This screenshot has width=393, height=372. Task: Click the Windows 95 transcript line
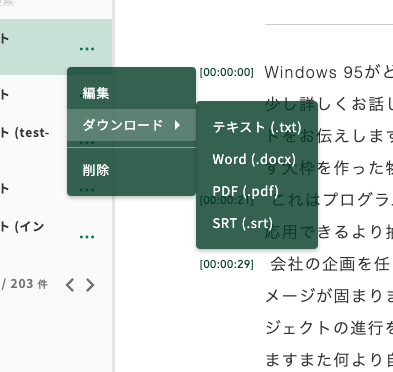click(x=329, y=72)
